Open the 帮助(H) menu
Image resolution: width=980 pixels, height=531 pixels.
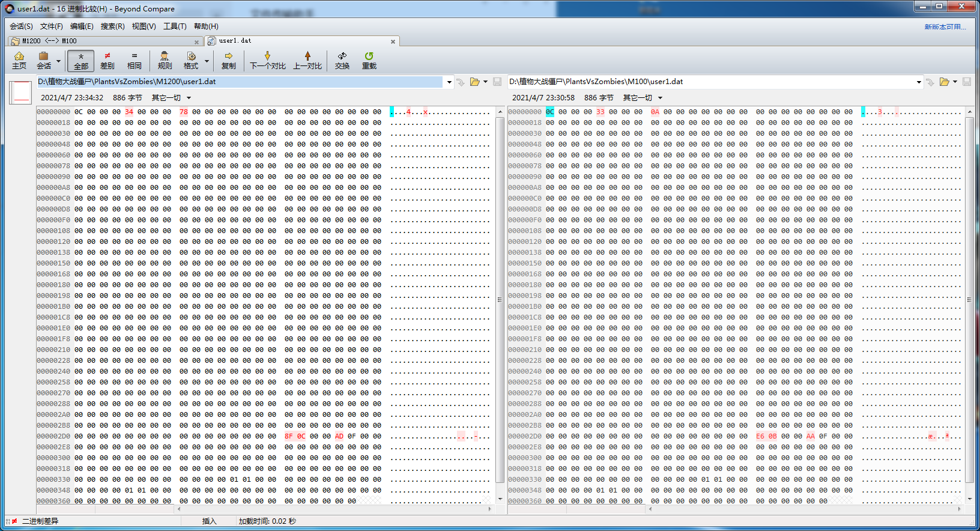pyautogui.click(x=206, y=26)
